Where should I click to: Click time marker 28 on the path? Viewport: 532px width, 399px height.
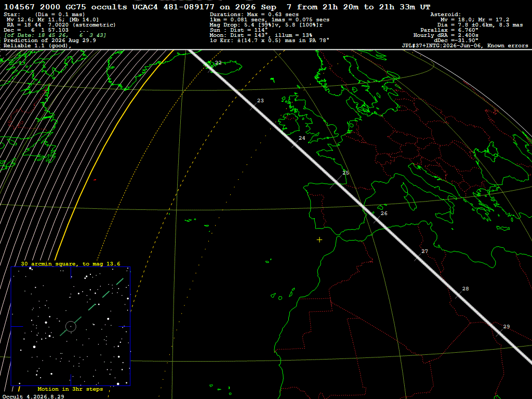tap(465, 289)
